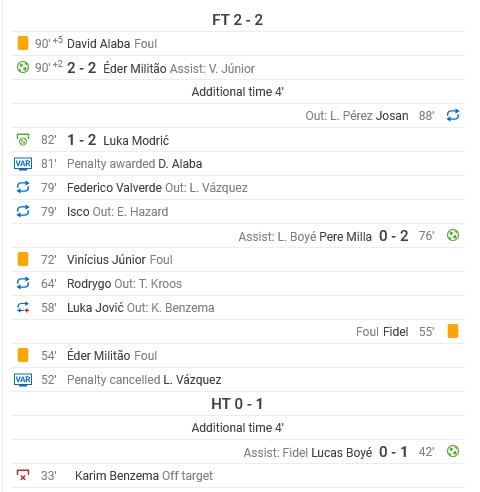Viewport: 480px width, 492px height.
Task: Click the off target miss icon at 33'
Action: coord(23,475)
